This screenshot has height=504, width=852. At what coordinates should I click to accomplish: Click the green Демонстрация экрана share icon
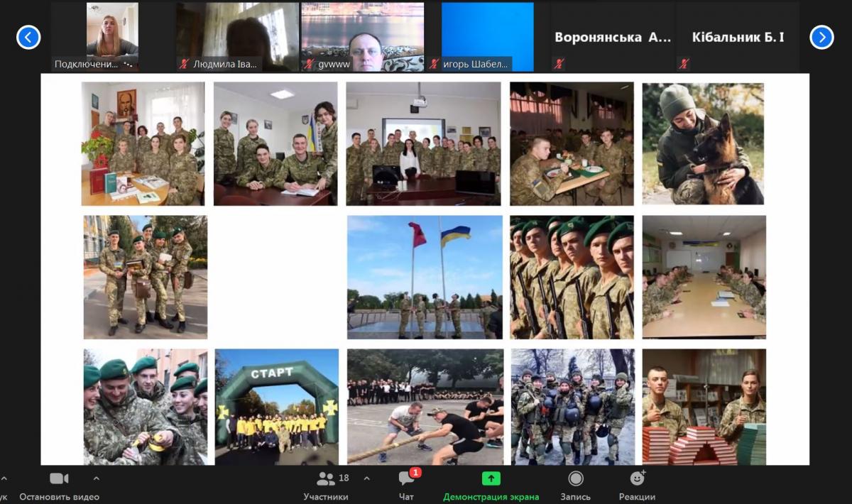coord(491,478)
